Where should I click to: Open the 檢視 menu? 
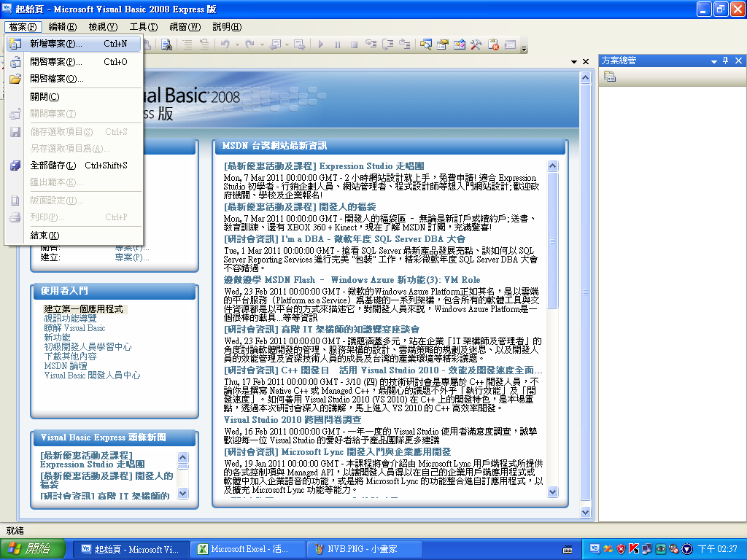[x=103, y=27]
